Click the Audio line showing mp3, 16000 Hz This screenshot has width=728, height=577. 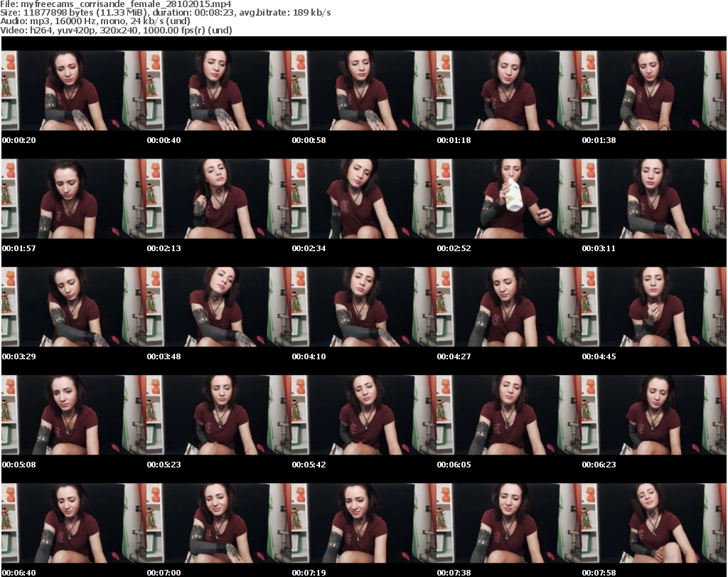coord(95,21)
